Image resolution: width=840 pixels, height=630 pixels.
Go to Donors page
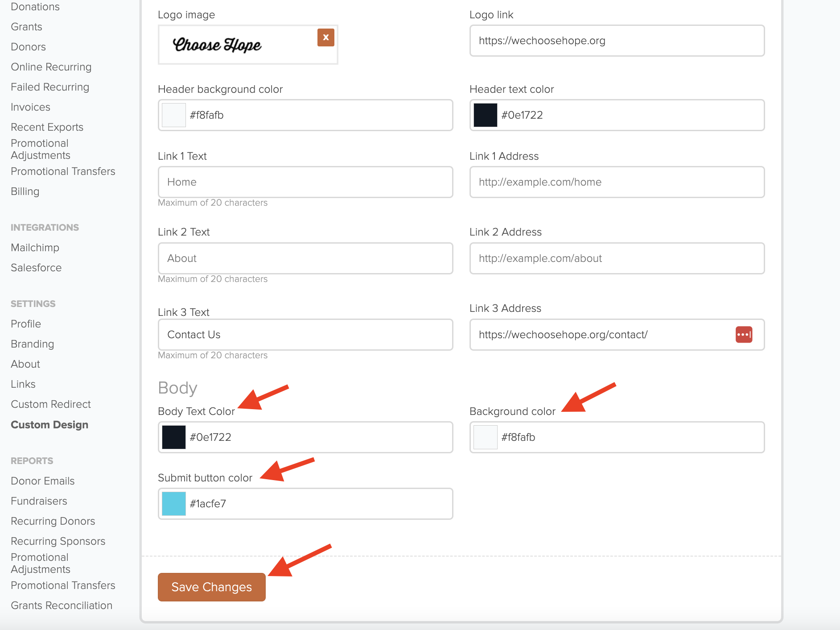click(x=28, y=47)
